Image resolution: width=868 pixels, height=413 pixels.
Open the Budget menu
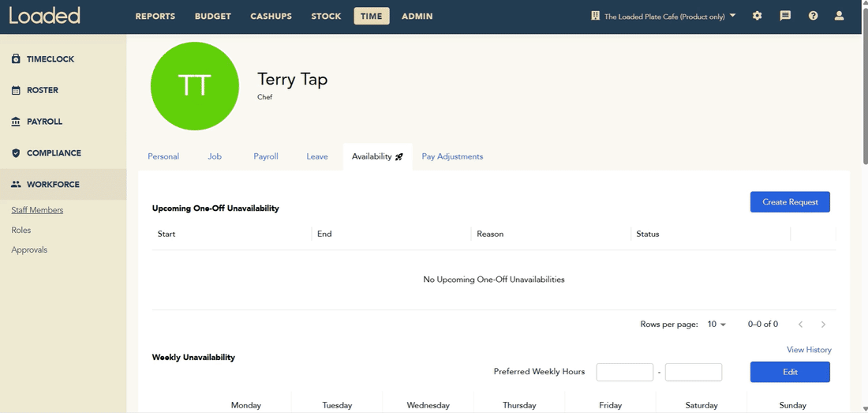point(212,16)
